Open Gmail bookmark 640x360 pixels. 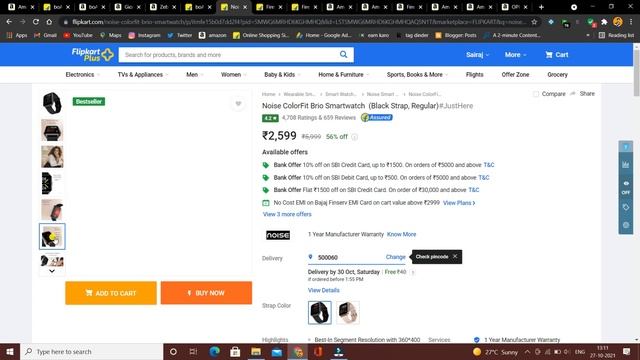click(45, 36)
